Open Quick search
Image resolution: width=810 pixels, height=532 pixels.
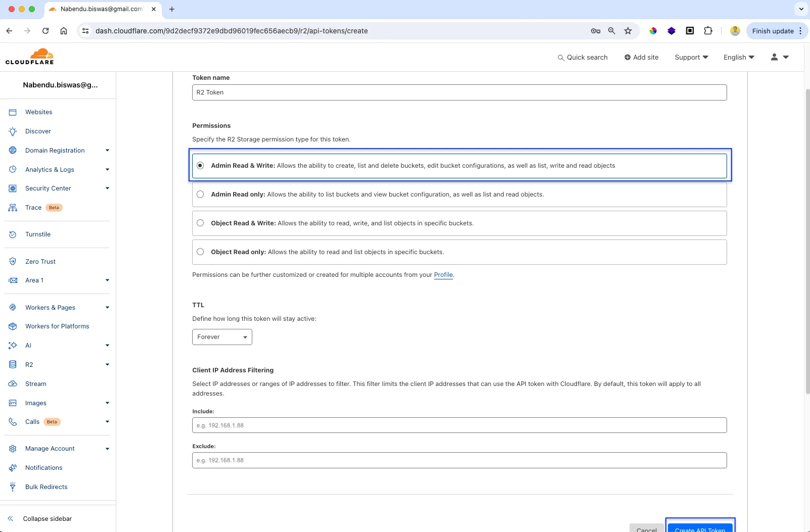tap(582, 58)
